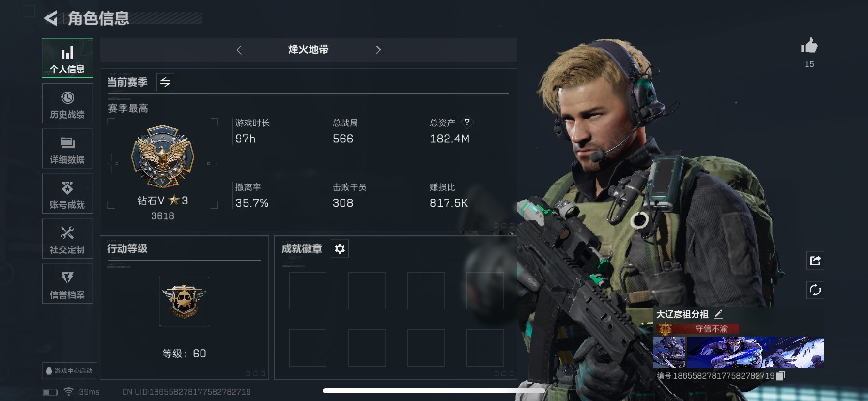This screenshot has width=868, height=401.
Task: Give a thumbs-up like to this profile
Action: click(x=809, y=46)
